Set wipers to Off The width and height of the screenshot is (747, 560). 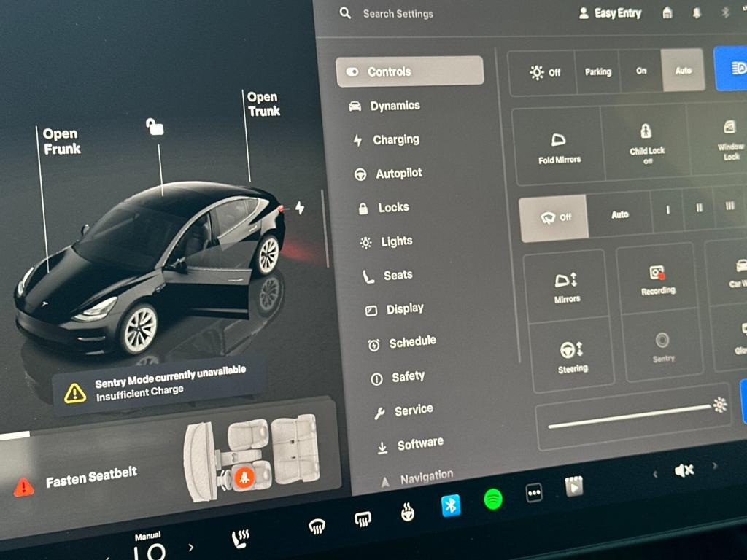[554, 218]
